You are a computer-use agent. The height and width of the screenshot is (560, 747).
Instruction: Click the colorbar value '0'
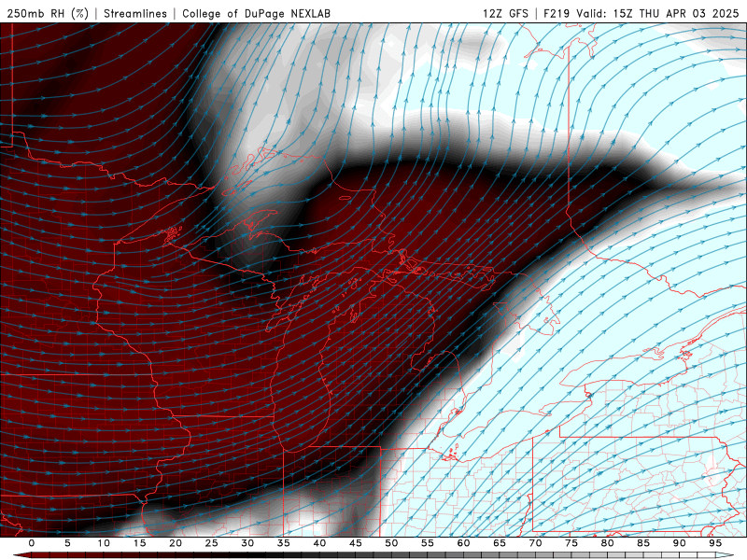(32, 543)
